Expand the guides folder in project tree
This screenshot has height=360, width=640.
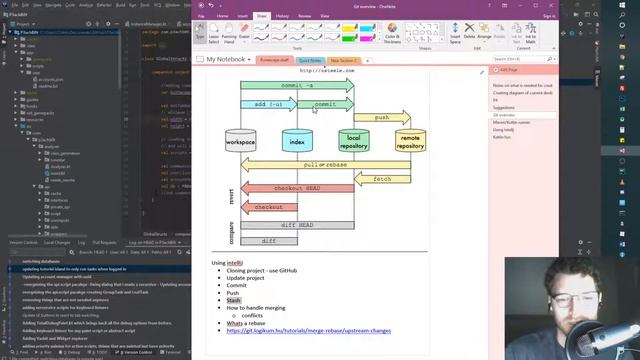point(16,100)
